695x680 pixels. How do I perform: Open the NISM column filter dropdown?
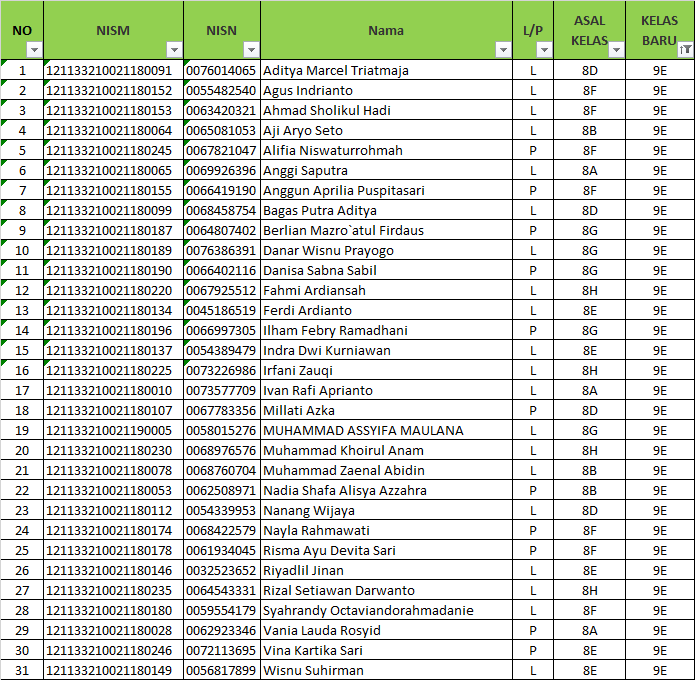point(174,50)
